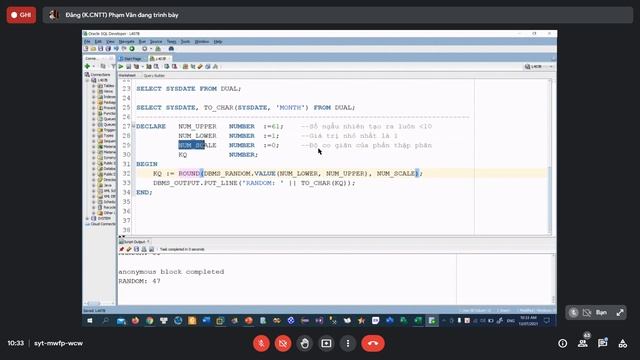This screenshot has height=360, width=640.
Task: Click the save icon in Script Output toolbar
Action: 136,249
